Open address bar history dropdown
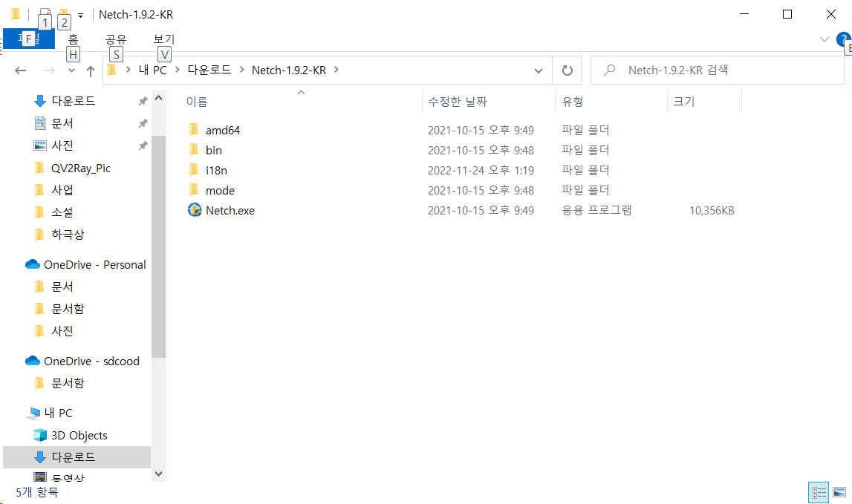The height and width of the screenshot is (504, 852). click(x=539, y=71)
